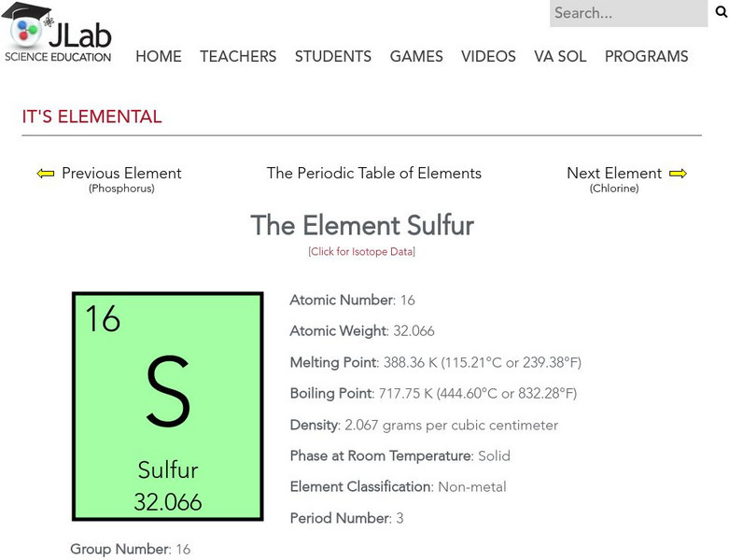This screenshot has height=560, width=729.
Task: Open the VA SOL menu item
Action: [560, 57]
